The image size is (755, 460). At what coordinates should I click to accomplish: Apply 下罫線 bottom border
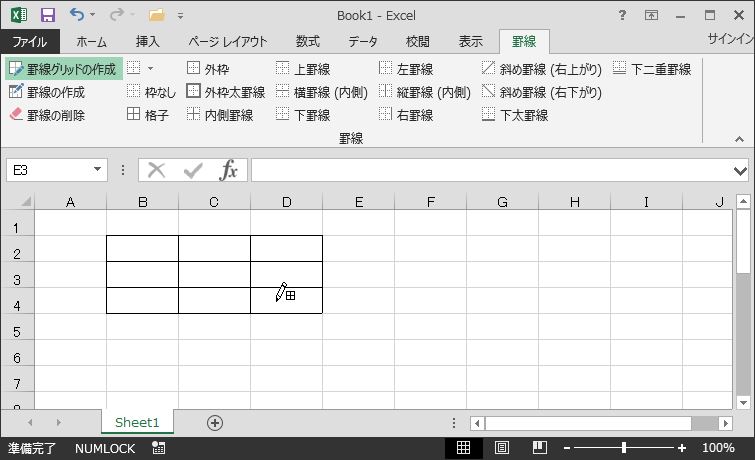303,115
